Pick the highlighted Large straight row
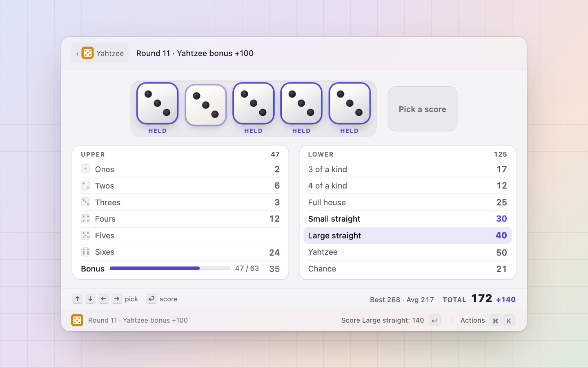588x368 pixels. (x=408, y=236)
